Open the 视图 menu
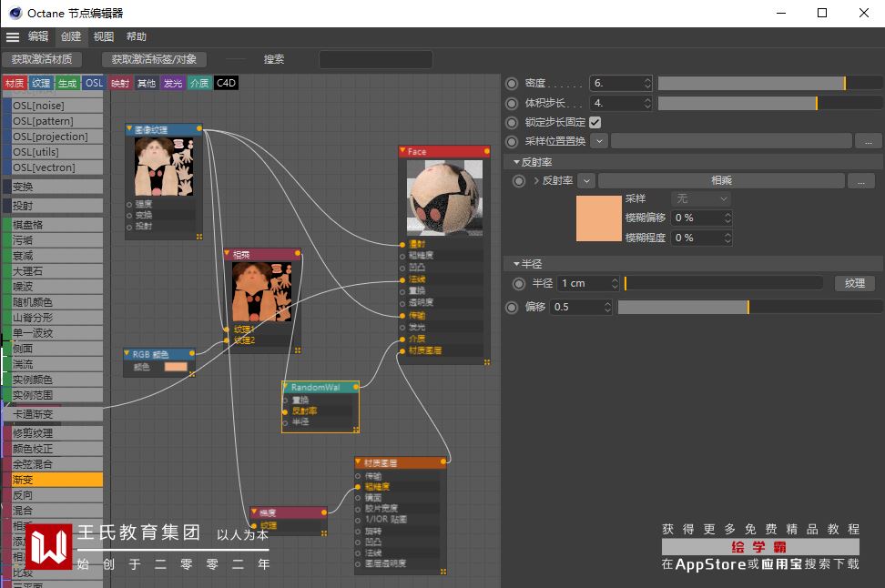Screen dimensions: 885x588 (x=103, y=36)
